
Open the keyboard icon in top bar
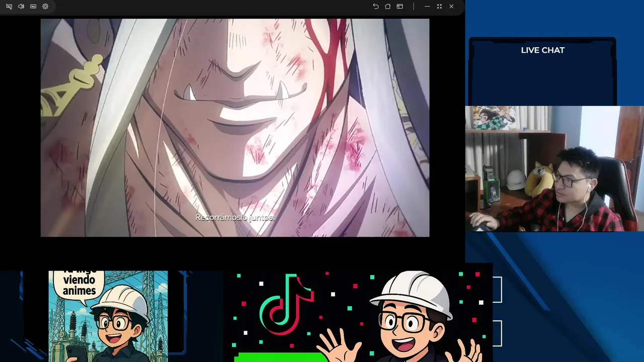33,7
